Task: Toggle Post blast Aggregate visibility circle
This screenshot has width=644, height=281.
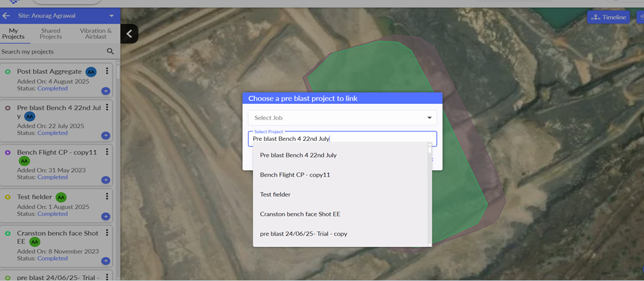Action: click(8, 72)
